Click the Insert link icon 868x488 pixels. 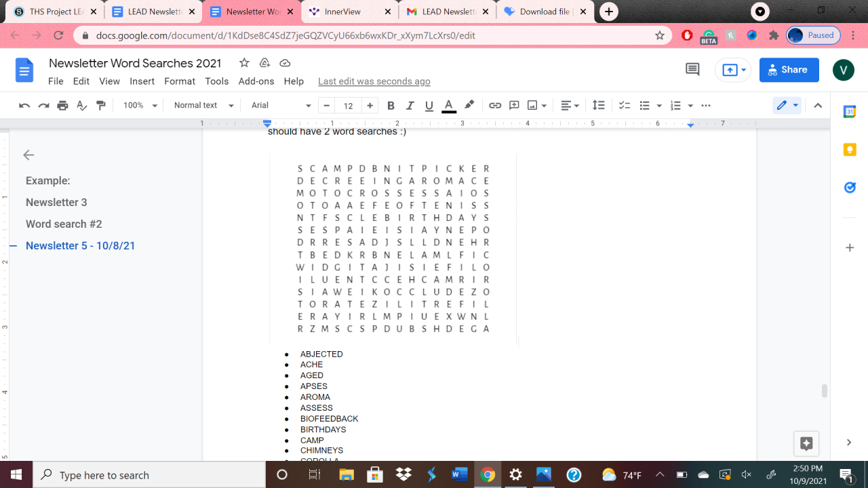click(495, 106)
